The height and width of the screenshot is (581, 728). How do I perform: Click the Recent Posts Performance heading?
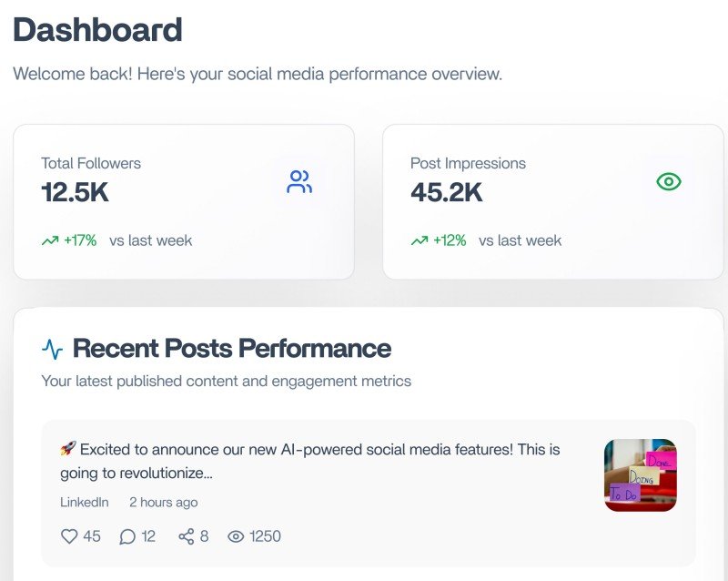point(232,349)
